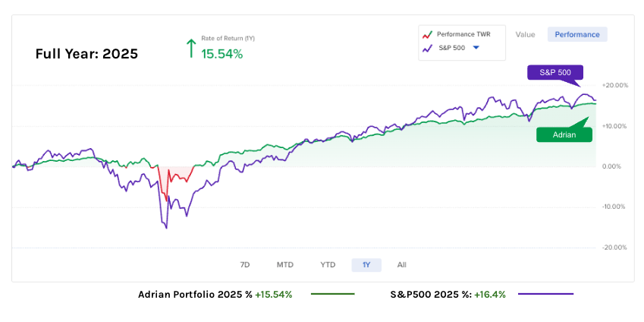Switch to the YTD time range
This screenshot has height=322, width=644.
328,265
